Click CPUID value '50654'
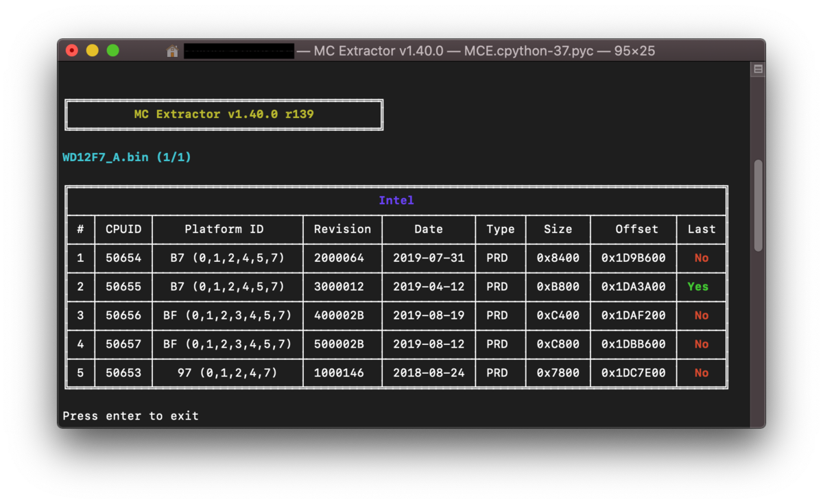Screen dimensions: 823x504 coord(123,258)
